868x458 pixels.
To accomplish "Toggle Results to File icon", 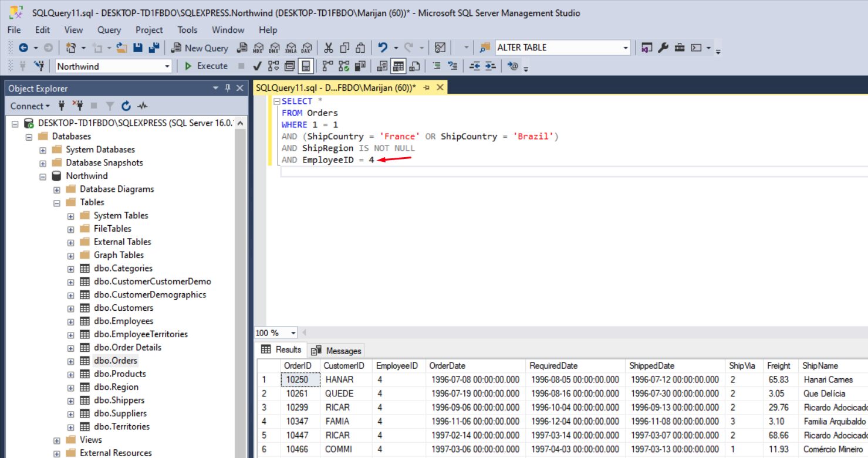I will click(x=416, y=66).
